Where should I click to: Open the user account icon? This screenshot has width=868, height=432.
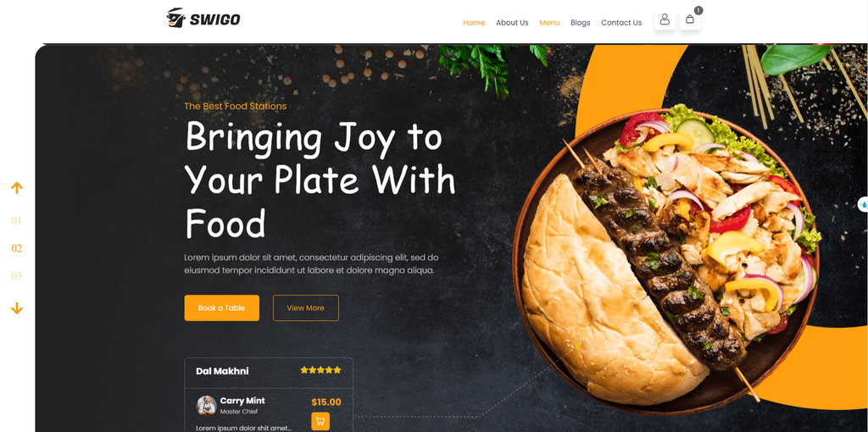coord(665,19)
